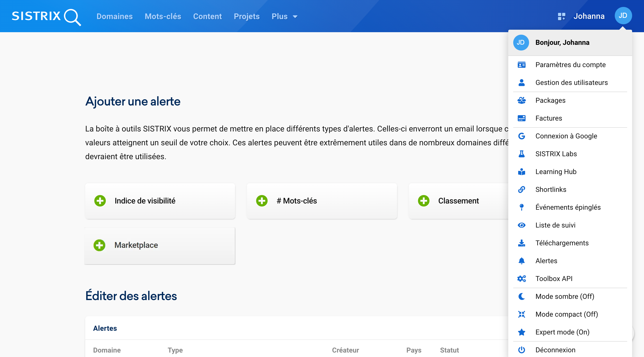644x357 pixels.
Task: Click the apps grid icon beside Johanna
Action: (x=562, y=16)
